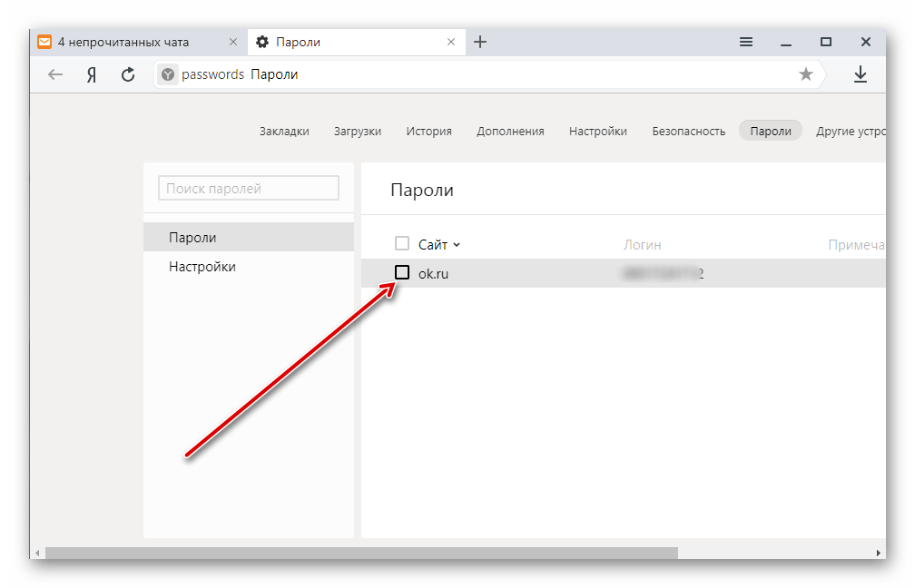Open downloads via arrow icon
Image resolution: width=915 pixels, height=588 pixels.
[x=860, y=74]
